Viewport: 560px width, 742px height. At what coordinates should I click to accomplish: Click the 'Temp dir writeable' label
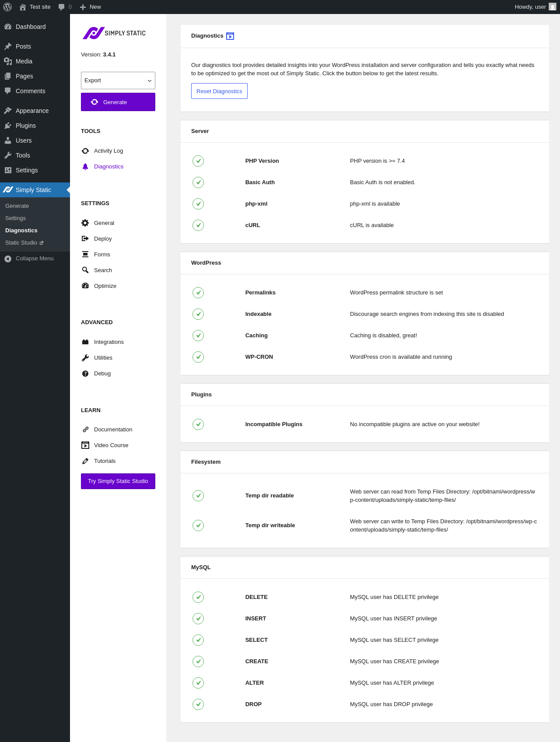coord(270,525)
